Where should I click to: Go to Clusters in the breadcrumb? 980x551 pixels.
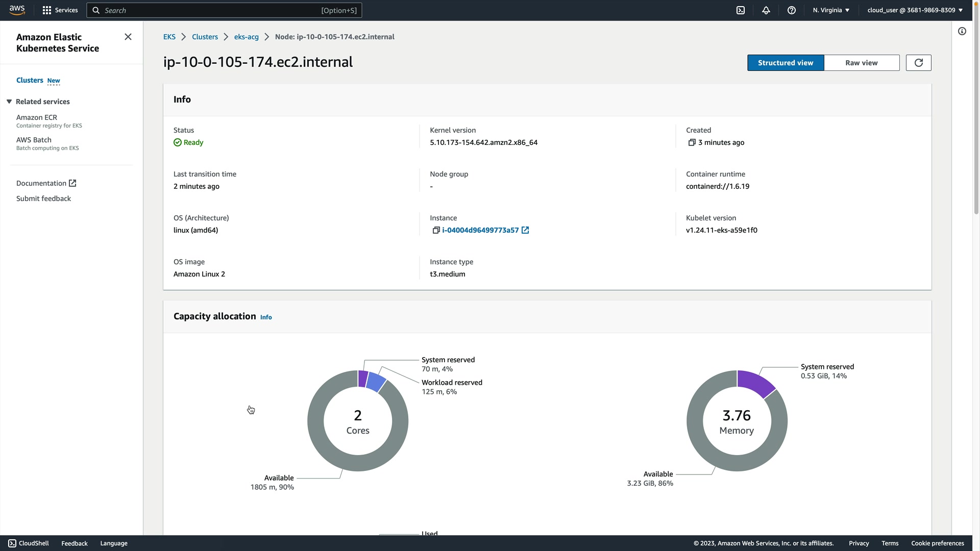(205, 37)
